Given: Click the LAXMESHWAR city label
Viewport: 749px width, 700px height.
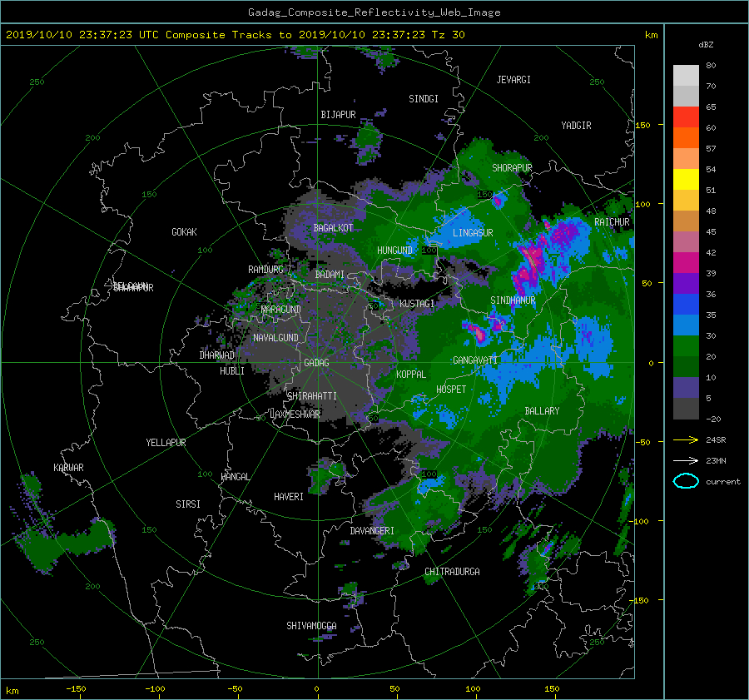Looking at the screenshot, I should point(295,415).
